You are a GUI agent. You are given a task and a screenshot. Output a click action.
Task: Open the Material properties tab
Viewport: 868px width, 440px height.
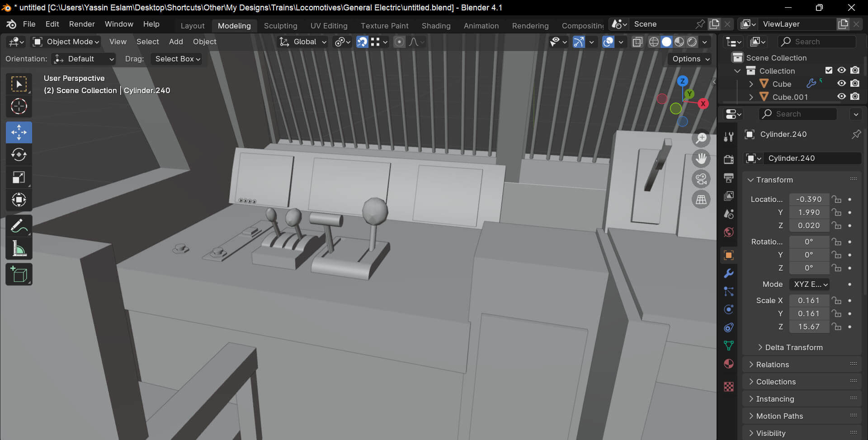tap(729, 364)
